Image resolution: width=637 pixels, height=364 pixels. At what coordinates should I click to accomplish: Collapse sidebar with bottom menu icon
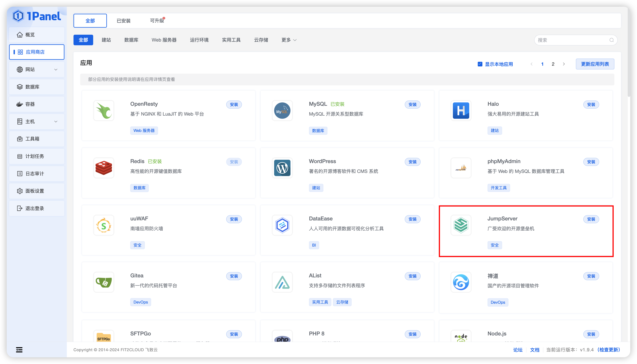pyautogui.click(x=19, y=350)
